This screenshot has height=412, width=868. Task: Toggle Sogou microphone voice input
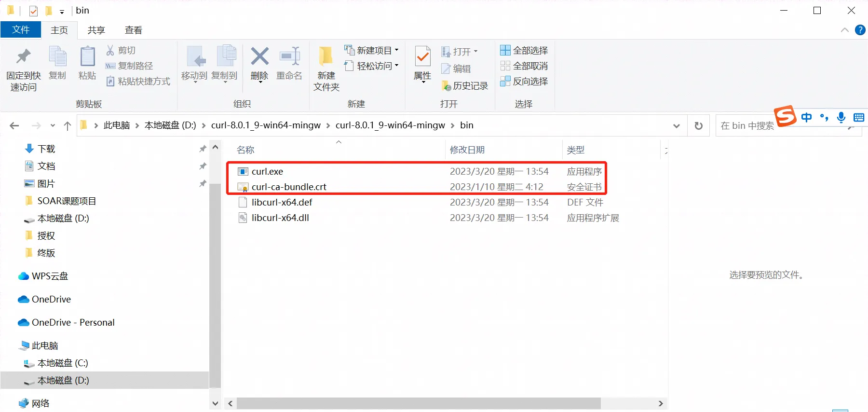(x=841, y=117)
